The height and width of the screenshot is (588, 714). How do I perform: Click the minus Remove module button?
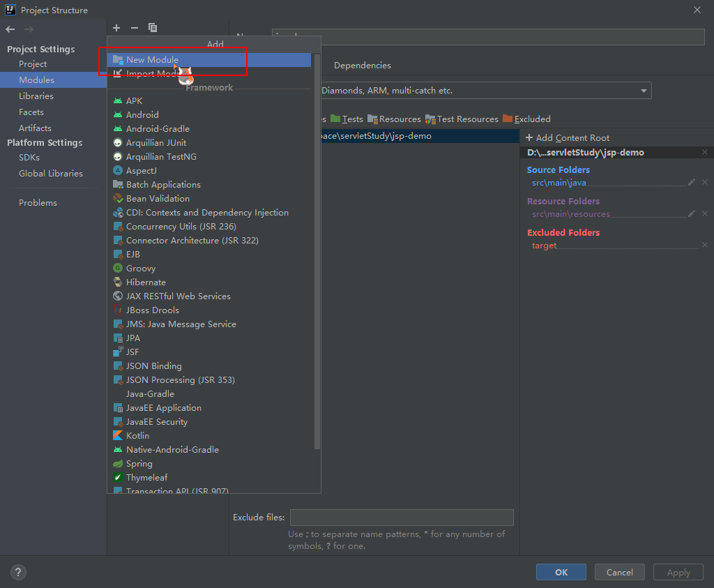[135, 28]
